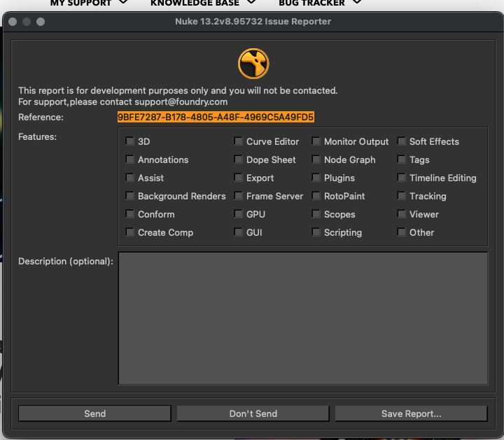
Task: Expand the MY SUPPORT dropdown chevron
Action: pyautogui.click(x=123, y=2)
